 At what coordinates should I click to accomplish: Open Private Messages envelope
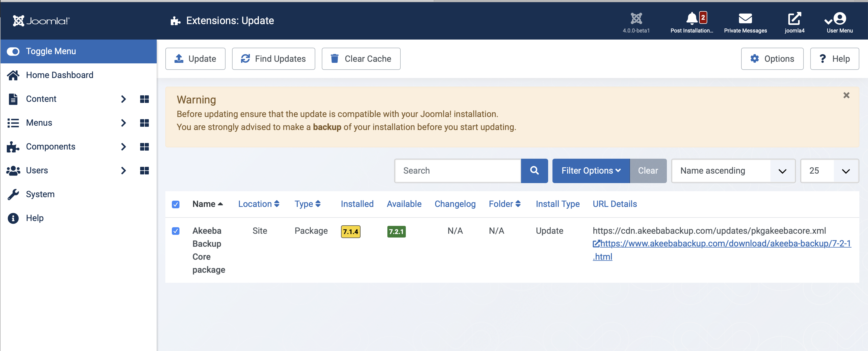click(745, 22)
